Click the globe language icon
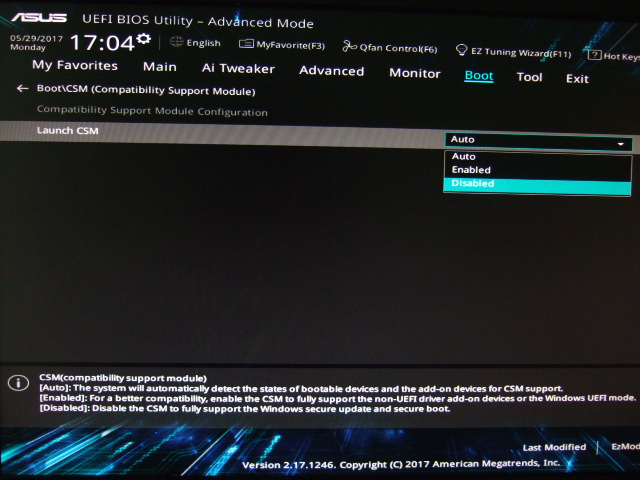 point(176,42)
